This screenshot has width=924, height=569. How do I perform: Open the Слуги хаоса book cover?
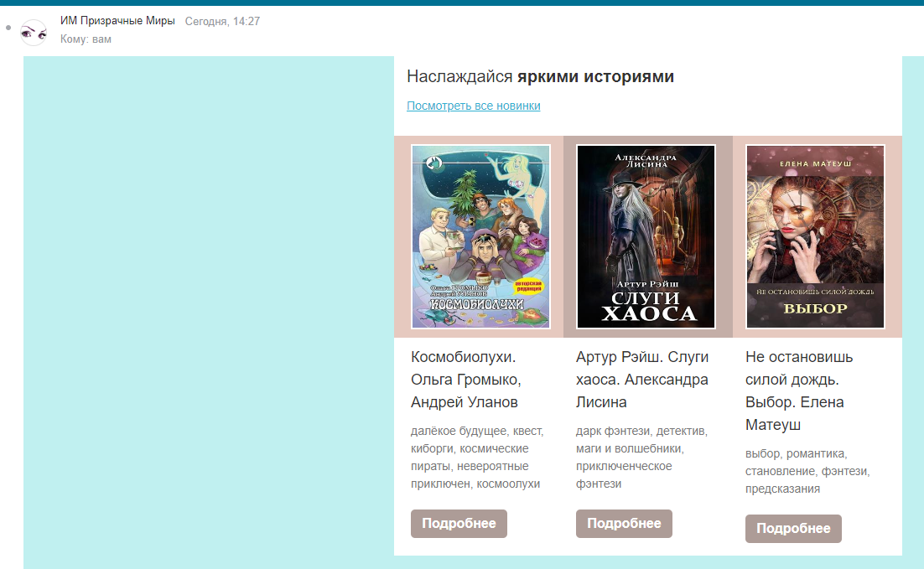pyautogui.click(x=646, y=236)
